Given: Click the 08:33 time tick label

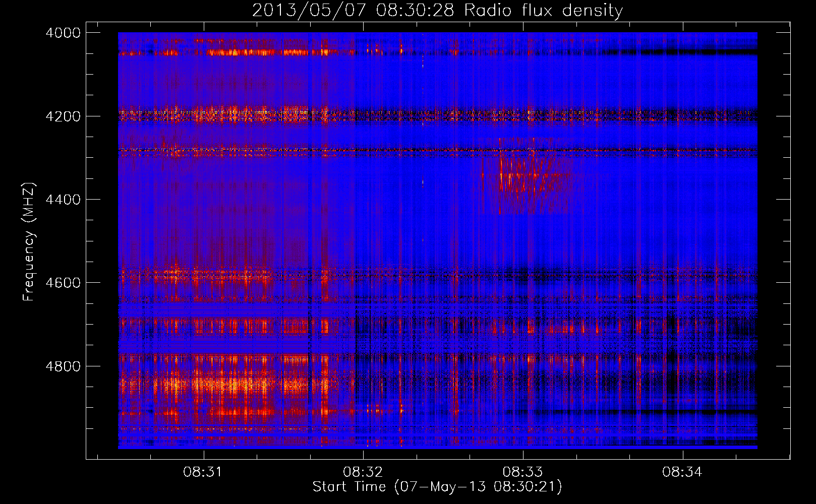Looking at the screenshot, I should coord(523,472).
